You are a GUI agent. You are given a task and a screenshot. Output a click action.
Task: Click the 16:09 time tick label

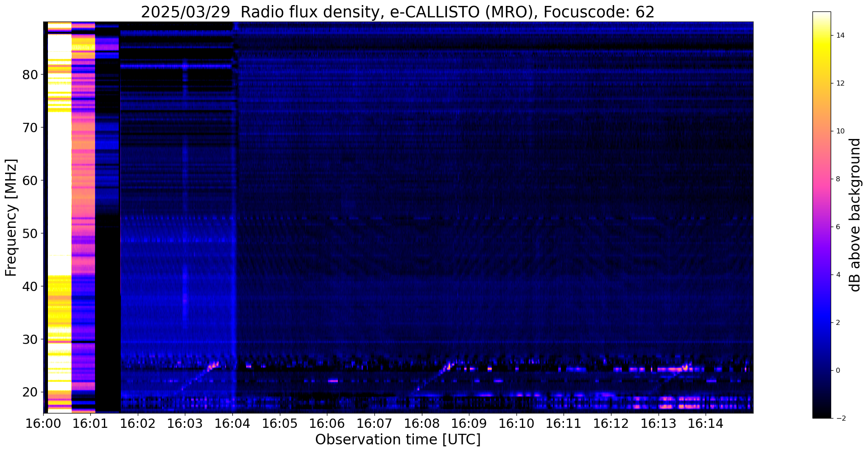click(469, 423)
